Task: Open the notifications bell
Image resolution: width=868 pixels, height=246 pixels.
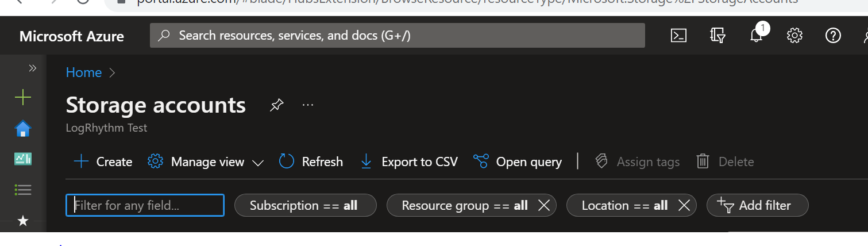Action: [757, 36]
